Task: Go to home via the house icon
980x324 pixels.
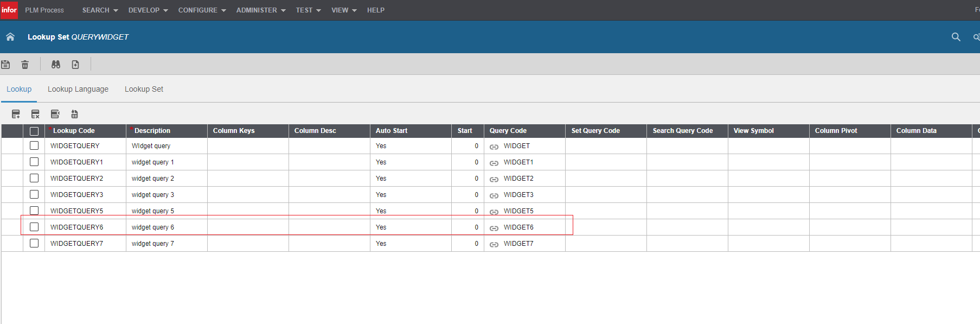Action: [10, 37]
